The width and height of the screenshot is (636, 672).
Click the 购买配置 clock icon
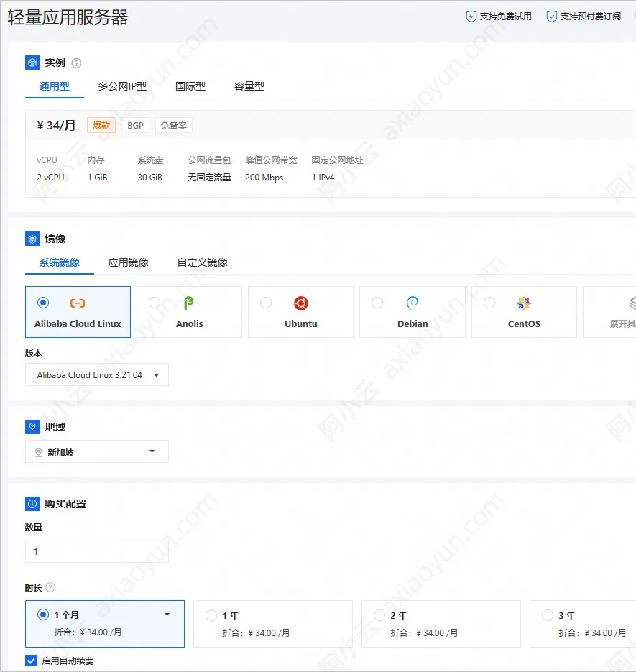(32, 504)
